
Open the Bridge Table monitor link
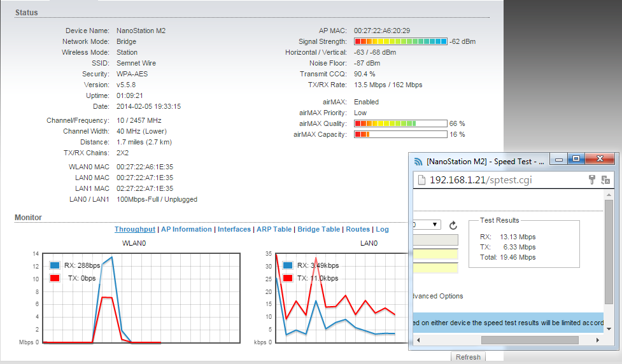[x=318, y=229]
